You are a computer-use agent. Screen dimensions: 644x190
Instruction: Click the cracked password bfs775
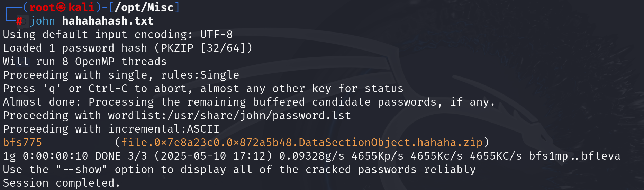click(22, 142)
